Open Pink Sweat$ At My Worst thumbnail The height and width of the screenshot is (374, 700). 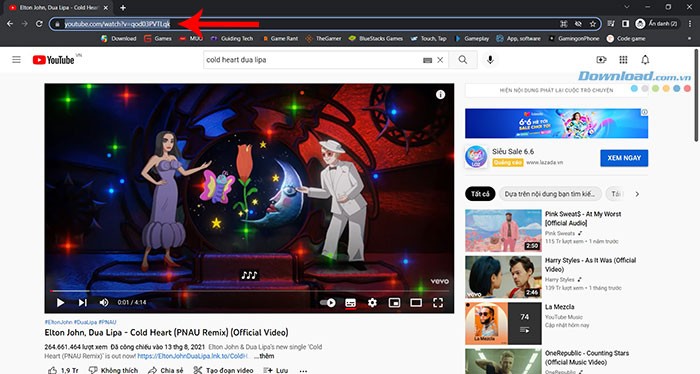(503, 231)
